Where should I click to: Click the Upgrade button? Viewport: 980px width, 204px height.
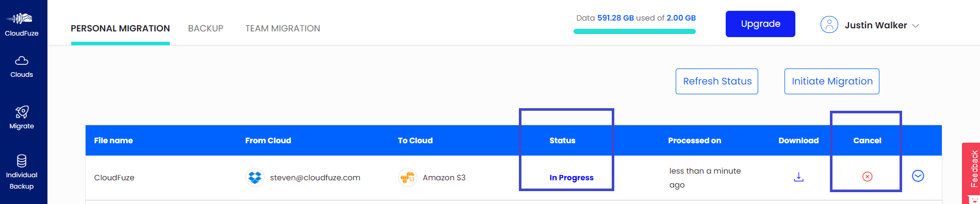coord(760,24)
